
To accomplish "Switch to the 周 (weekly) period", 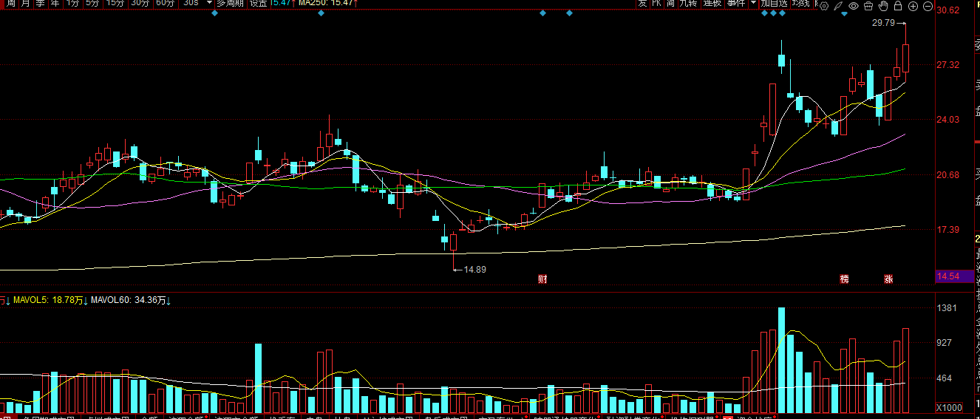I will [x=10, y=3].
